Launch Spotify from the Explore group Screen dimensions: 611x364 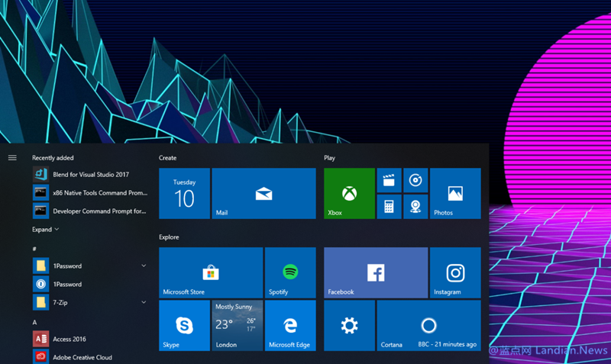click(x=289, y=272)
